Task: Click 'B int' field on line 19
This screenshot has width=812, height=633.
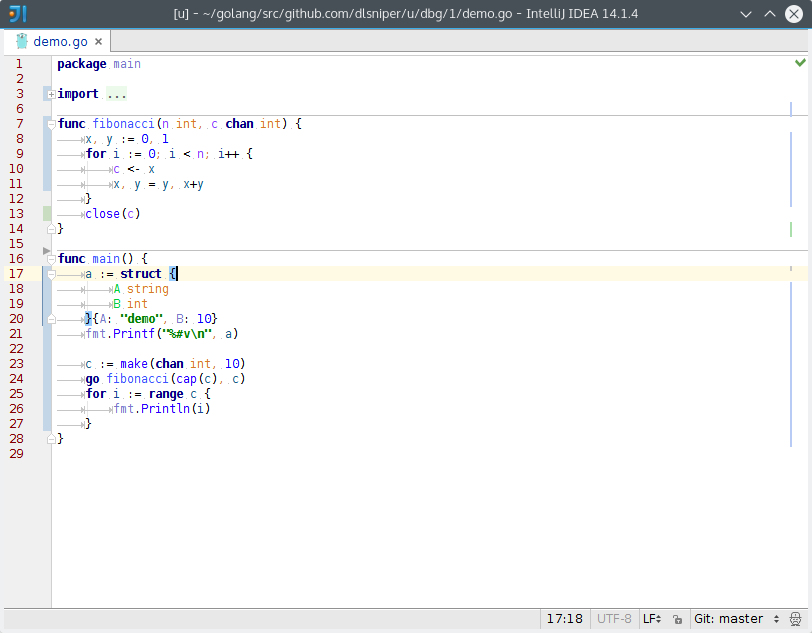Action: pyautogui.click(x=130, y=304)
